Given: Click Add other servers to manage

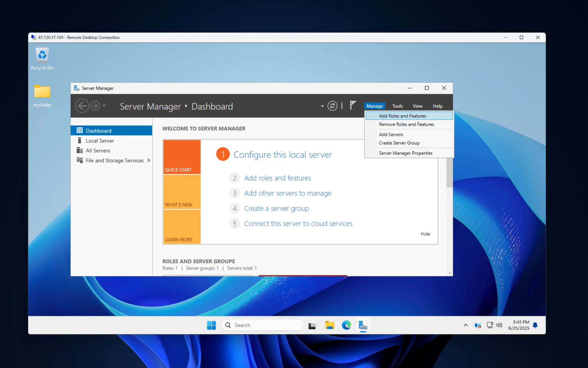Looking at the screenshot, I should click(x=288, y=193).
